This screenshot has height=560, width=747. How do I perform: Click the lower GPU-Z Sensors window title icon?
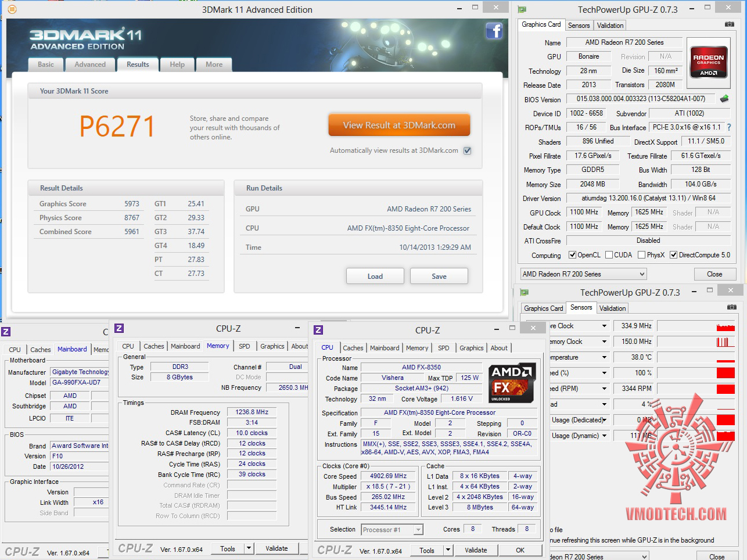pyautogui.click(x=525, y=292)
